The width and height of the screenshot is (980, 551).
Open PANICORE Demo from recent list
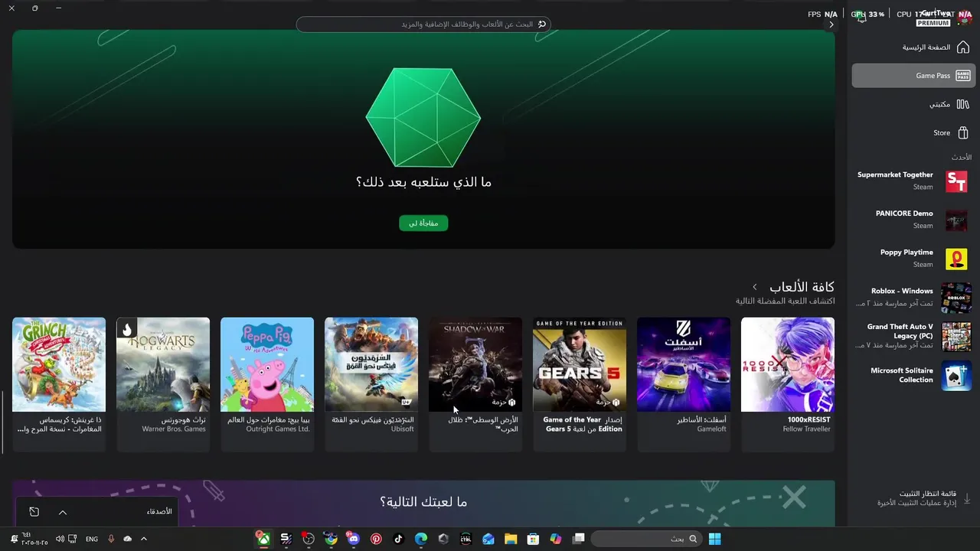pos(913,220)
